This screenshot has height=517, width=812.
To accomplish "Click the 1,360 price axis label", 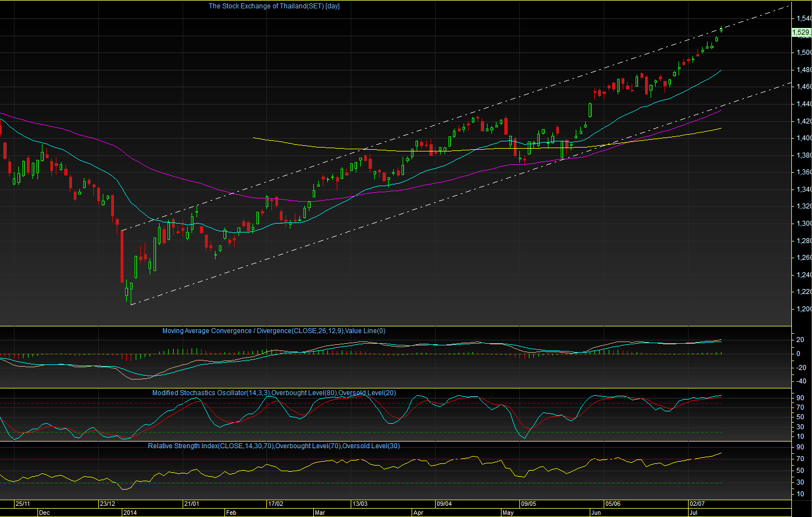I will click(x=804, y=172).
